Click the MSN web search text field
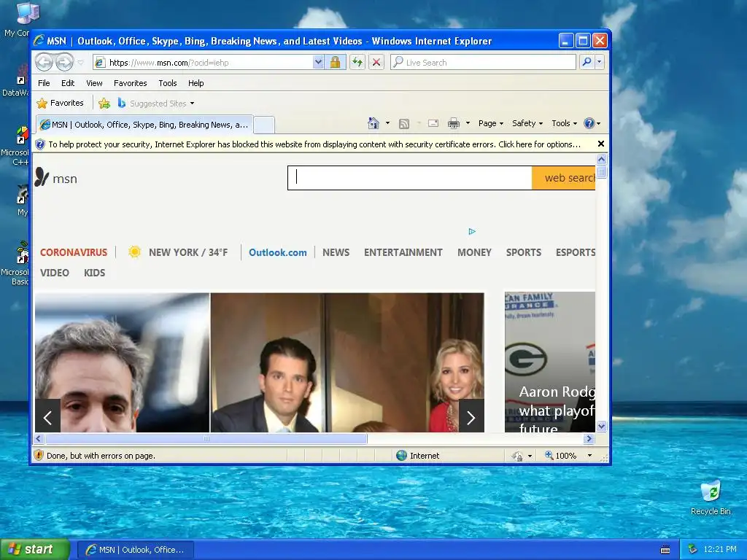 point(410,178)
